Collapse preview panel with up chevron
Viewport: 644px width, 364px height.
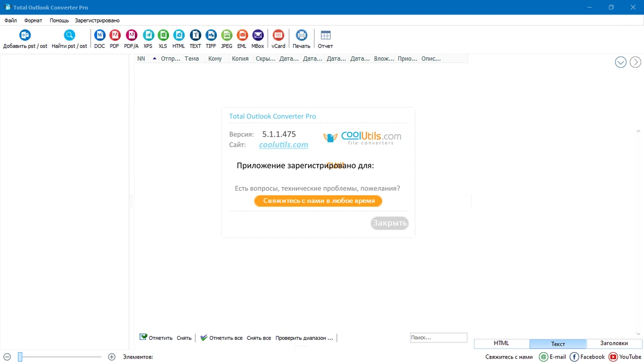(x=638, y=132)
